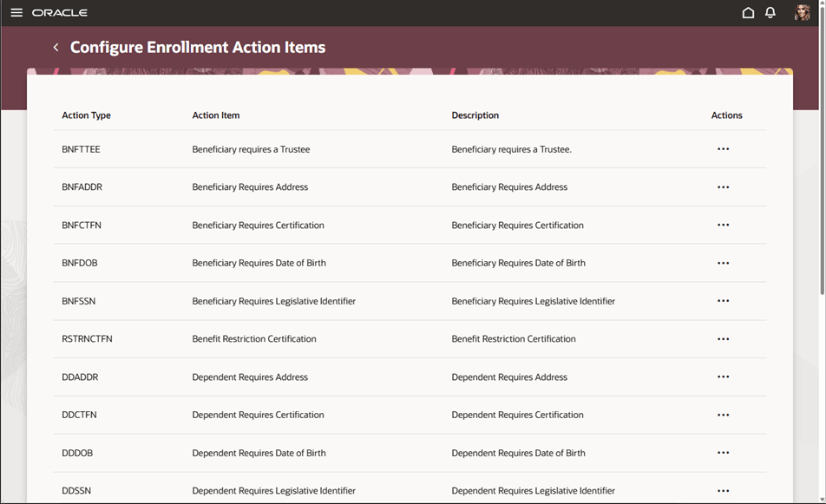Viewport: 826px width, 504px height.
Task: Click the Description column header
Action: pos(475,115)
